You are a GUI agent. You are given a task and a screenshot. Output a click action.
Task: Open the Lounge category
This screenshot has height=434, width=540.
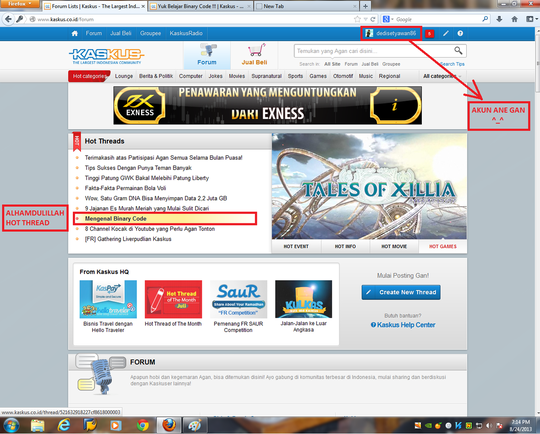(x=124, y=76)
